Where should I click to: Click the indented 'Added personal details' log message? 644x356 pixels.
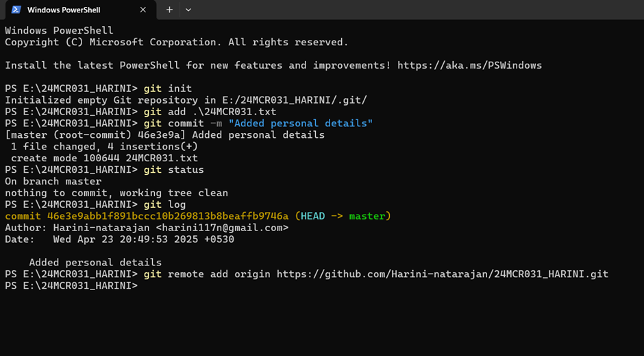click(x=95, y=262)
